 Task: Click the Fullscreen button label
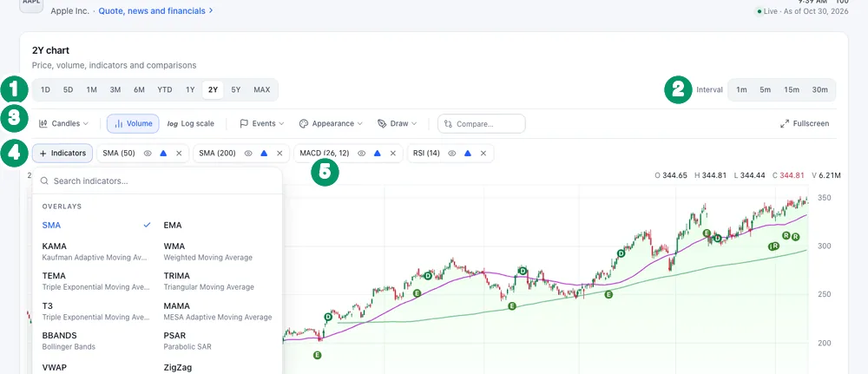coord(811,124)
